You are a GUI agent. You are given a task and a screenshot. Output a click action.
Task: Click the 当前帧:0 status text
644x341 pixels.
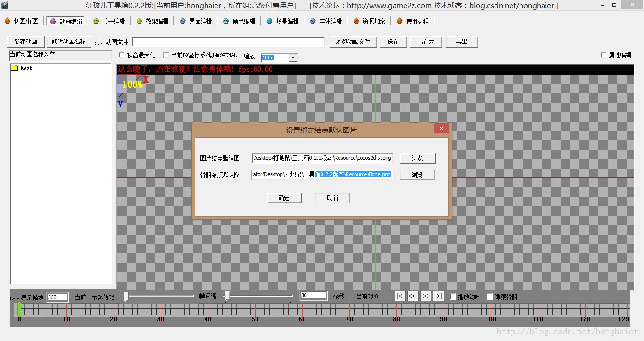[x=367, y=296]
